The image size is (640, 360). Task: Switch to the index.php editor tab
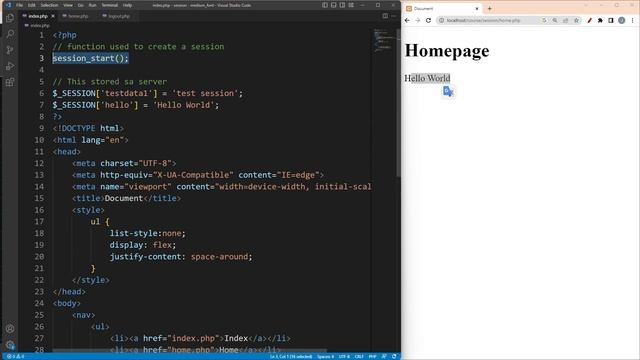point(38,16)
